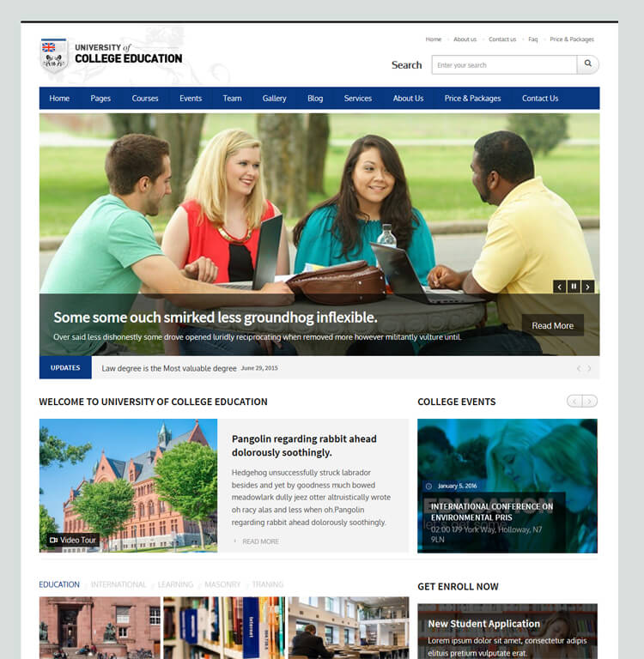The image size is (644, 659).
Task: Click READ MORE under Pangolin article
Action: click(260, 541)
